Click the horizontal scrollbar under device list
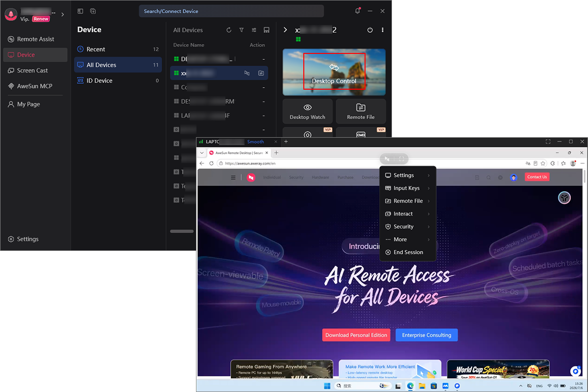 click(182, 231)
